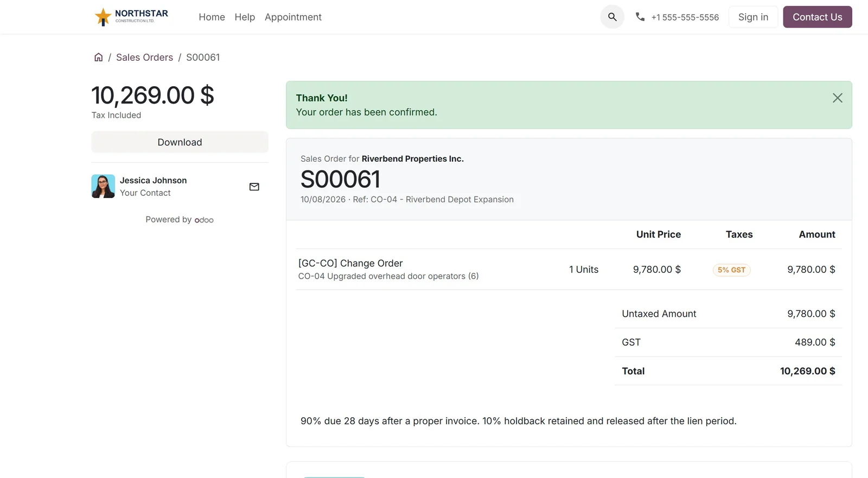Click the bold Total 10,269.00 $ value
The image size is (868, 478).
tap(807, 371)
